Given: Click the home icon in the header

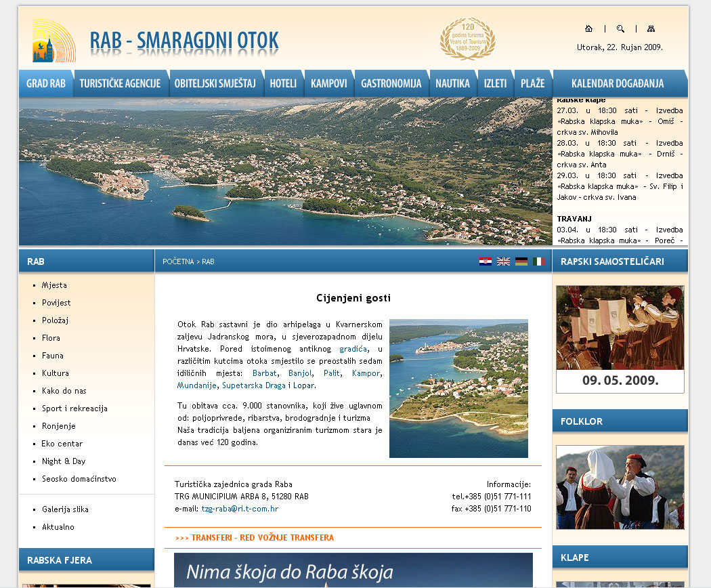Looking at the screenshot, I should coord(588,28).
